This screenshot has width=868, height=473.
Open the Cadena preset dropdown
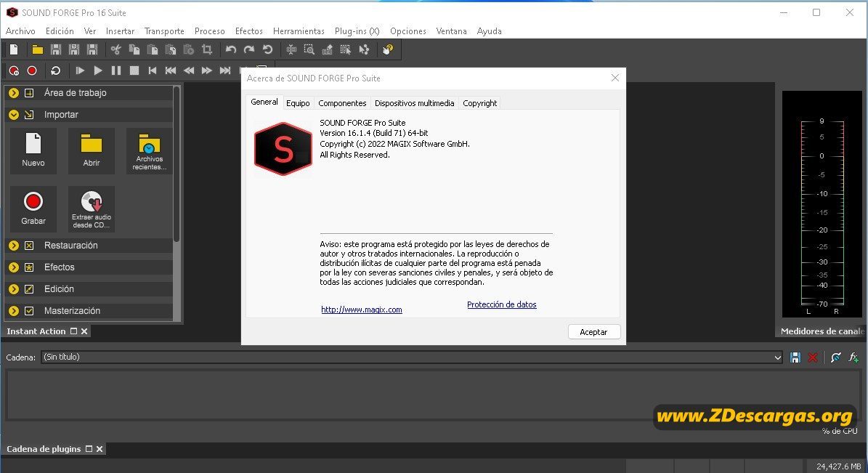(x=777, y=357)
